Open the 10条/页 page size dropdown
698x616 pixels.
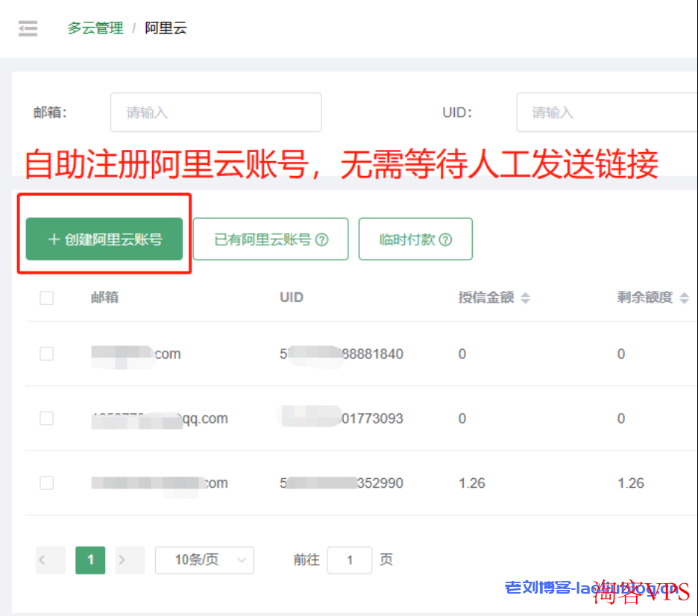tap(205, 560)
